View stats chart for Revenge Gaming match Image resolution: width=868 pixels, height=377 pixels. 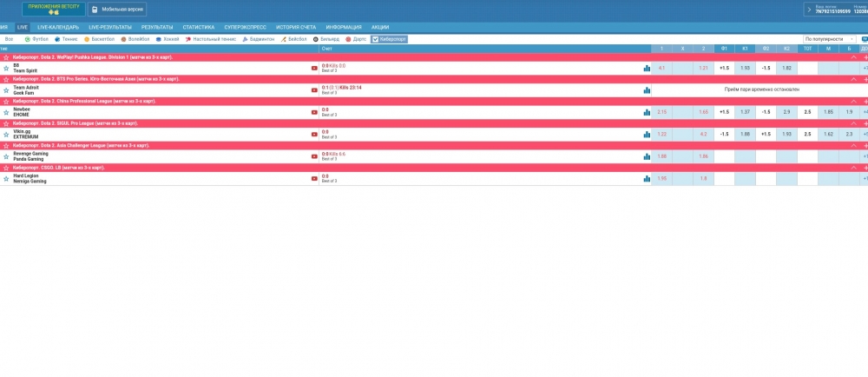coord(647,157)
